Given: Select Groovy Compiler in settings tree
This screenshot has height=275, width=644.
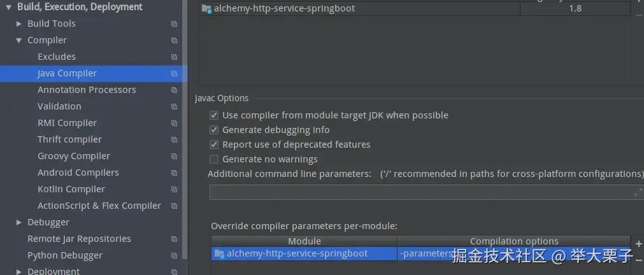Looking at the screenshot, I should pyautogui.click(x=73, y=156).
